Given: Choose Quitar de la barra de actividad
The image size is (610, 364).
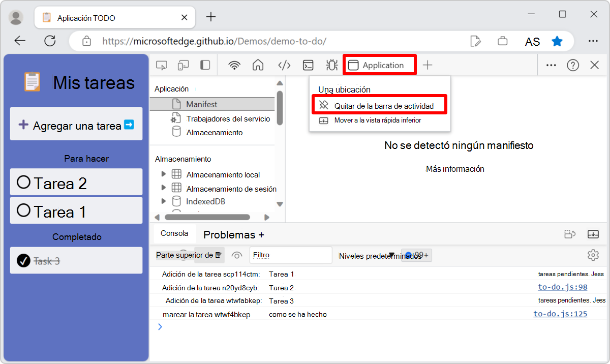Looking at the screenshot, I should coord(379,106).
